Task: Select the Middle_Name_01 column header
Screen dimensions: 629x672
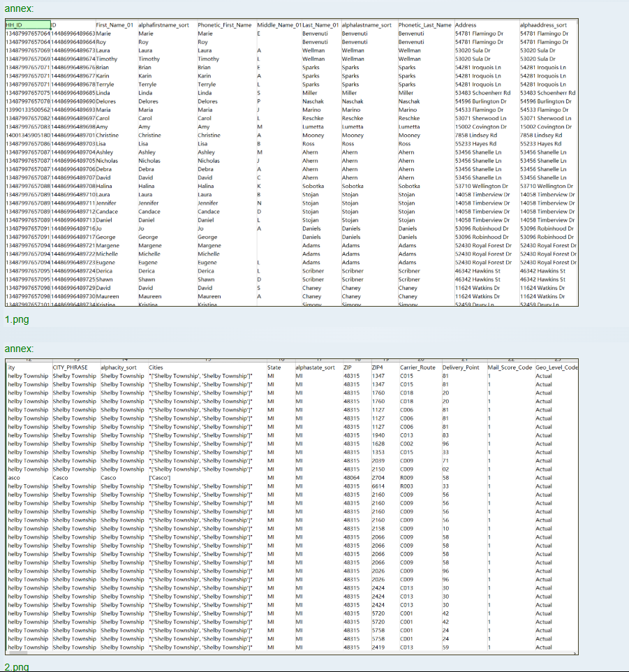Action: [x=278, y=25]
